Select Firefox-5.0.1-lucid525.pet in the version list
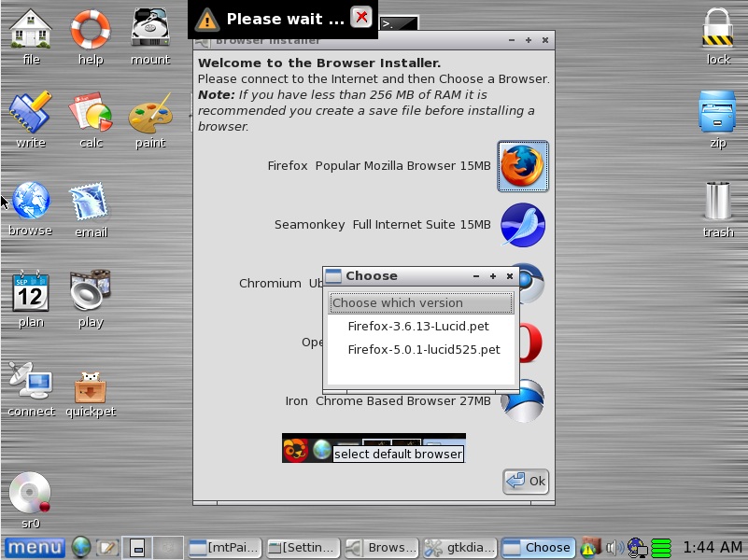 [x=424, y=349]
